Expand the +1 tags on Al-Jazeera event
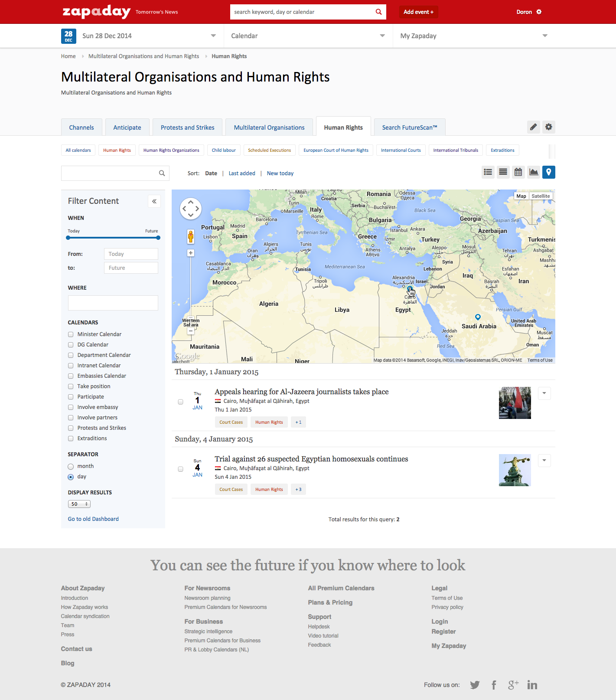 coord(298,422)
